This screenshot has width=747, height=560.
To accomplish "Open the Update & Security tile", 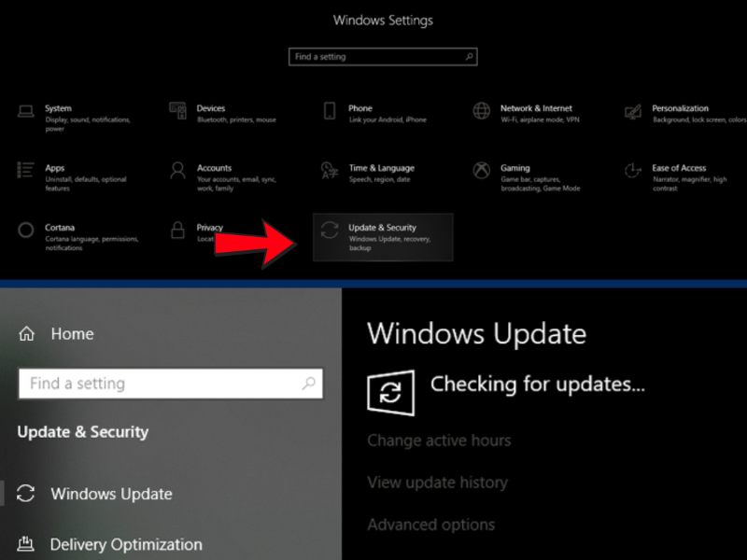I will click(383, 237).
